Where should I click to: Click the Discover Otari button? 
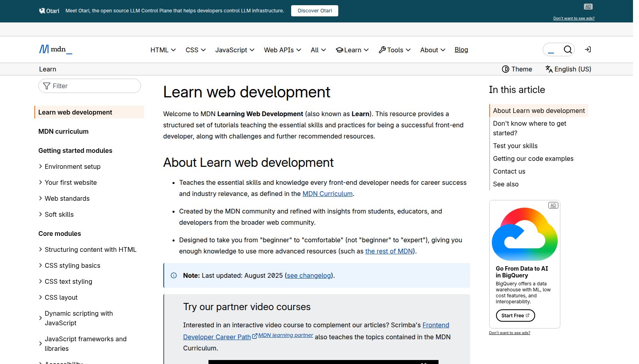point(315,11)
